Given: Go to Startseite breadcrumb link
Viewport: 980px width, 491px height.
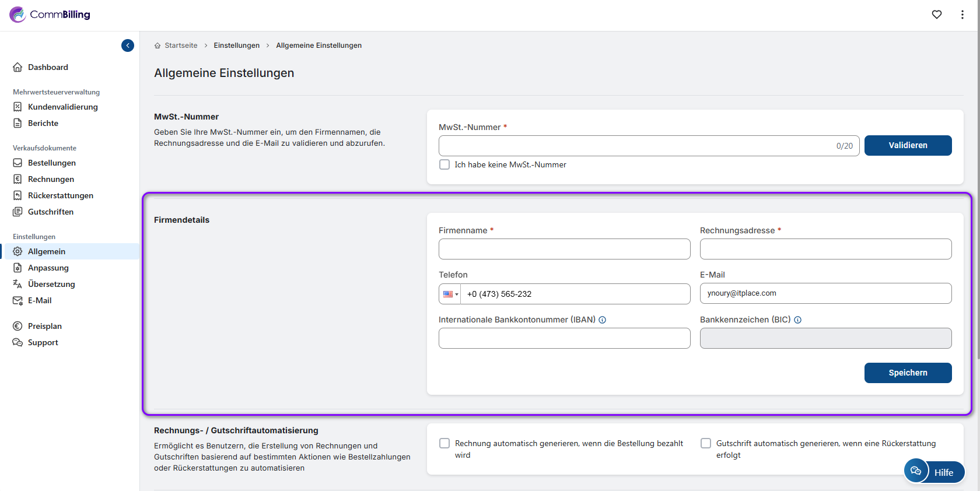Looking at the screenshot, I should click(181, 45).
